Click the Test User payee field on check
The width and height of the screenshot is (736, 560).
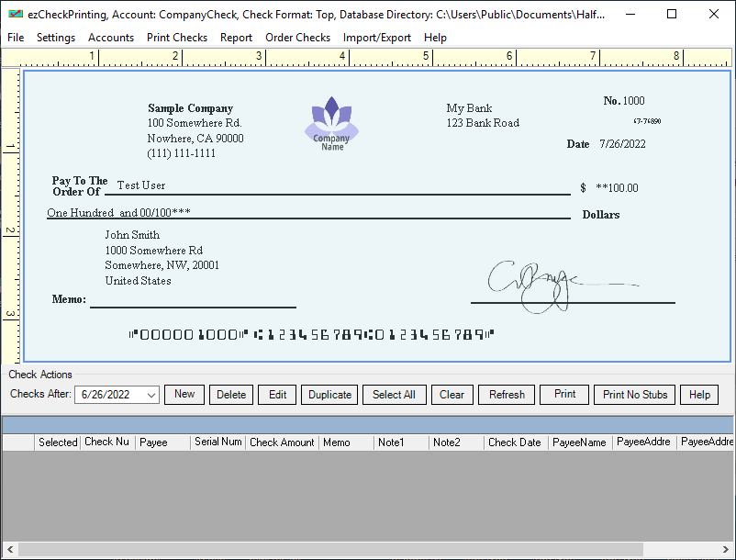[x=141, y=185]
